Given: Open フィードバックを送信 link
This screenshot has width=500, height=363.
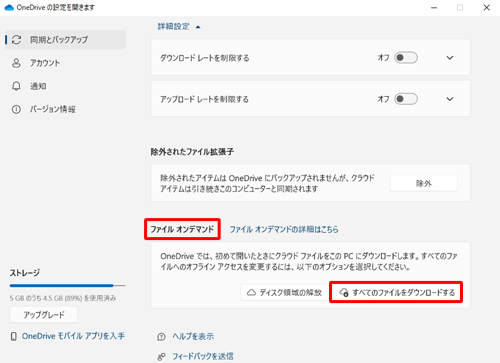Looking at the screenshot, I should [203, 356].
